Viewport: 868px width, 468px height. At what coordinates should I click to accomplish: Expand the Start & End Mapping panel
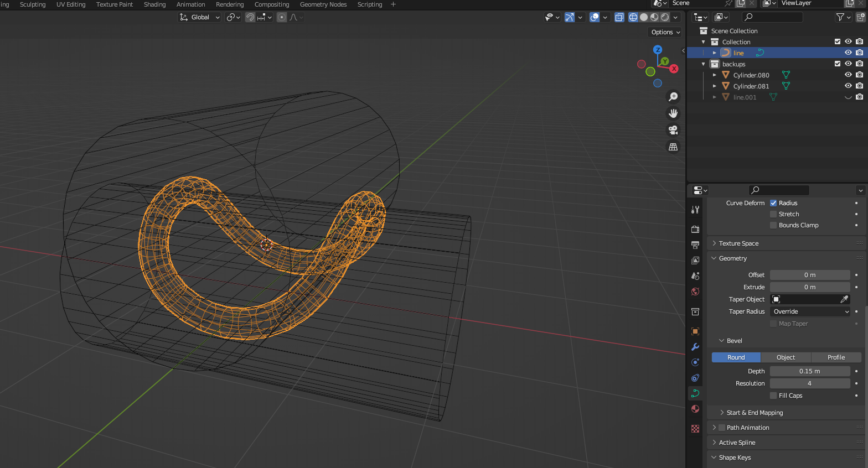coord(755,413)
